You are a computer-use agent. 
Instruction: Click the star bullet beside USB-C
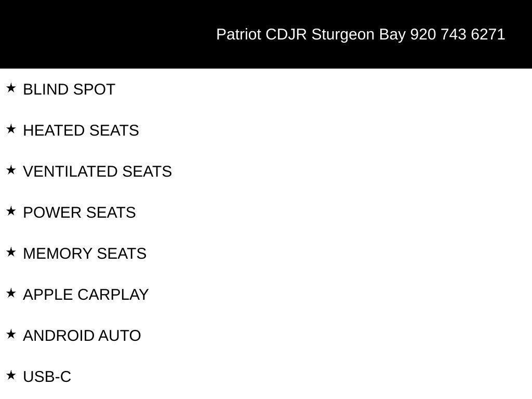click(11, 375)
